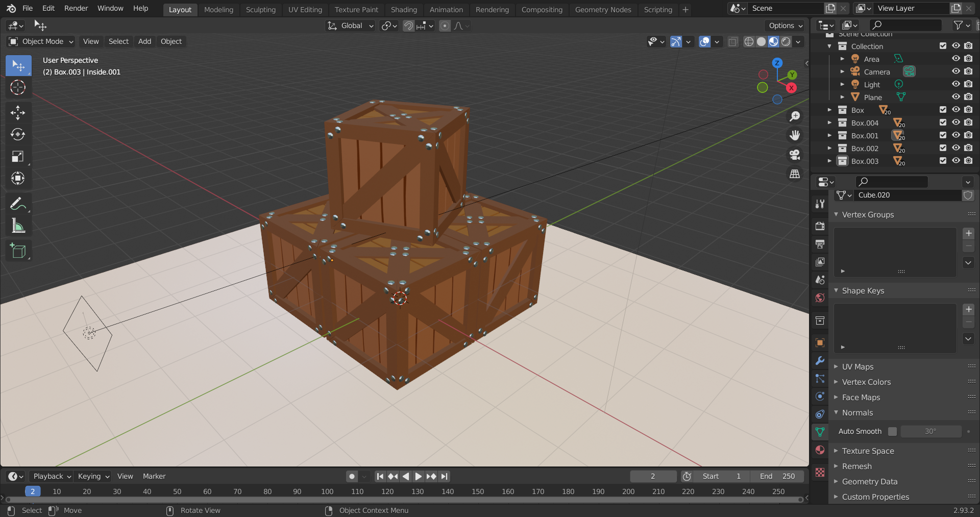980x517 pixels.
Task: Hide Box.004 collection with eye icon
Action: click(x=955, y=122)
